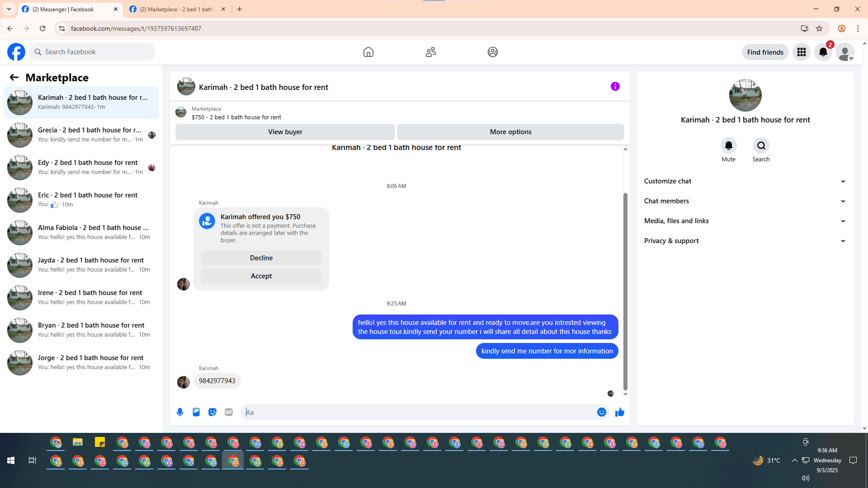The image size is (868, 488).
Task: Close the Messenger browser tab
Action: pos(116,9)
